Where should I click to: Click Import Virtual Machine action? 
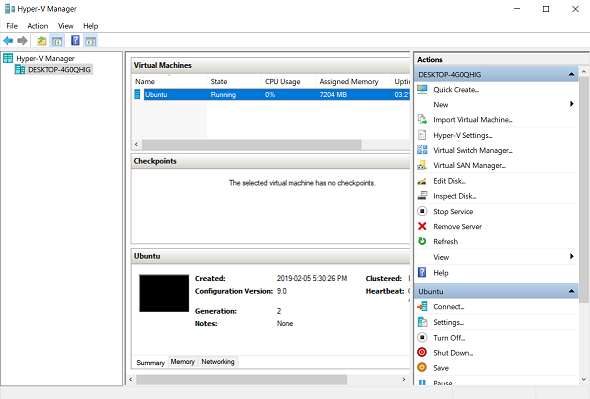pyautogui.click(x=473, y=120)
